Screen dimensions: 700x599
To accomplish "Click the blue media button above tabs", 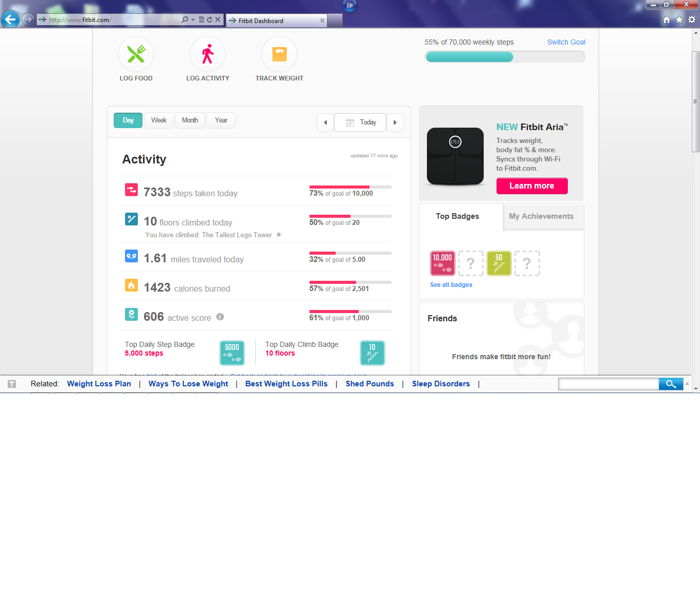I will coord(349,5).
